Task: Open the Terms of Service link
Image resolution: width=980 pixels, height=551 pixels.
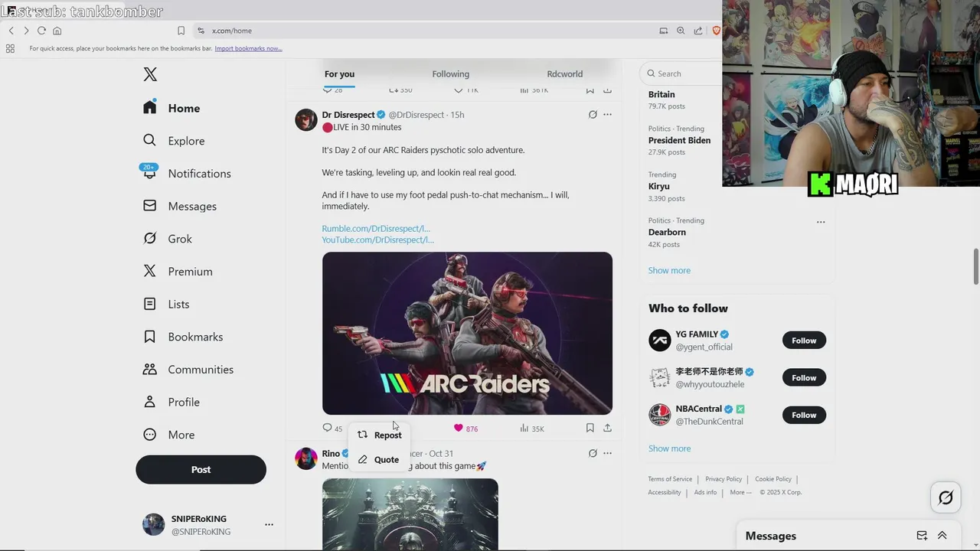Action: click(670, 479)
